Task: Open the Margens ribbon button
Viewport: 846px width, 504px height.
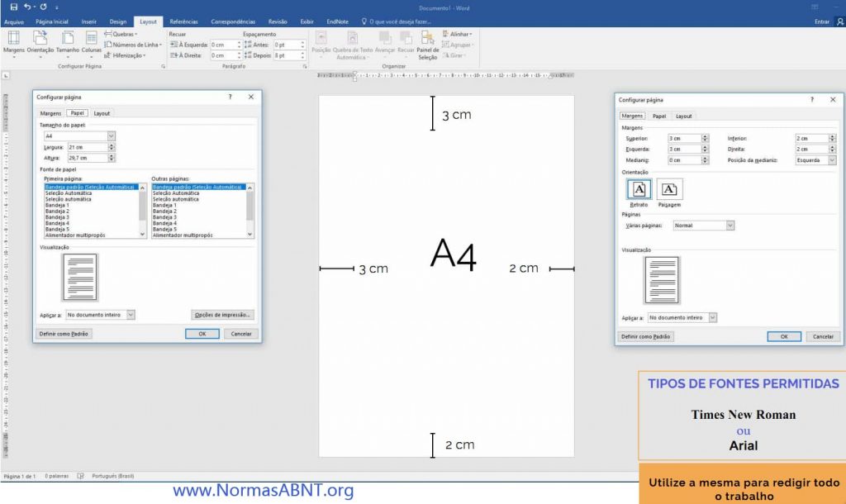Action: [14, 41]
